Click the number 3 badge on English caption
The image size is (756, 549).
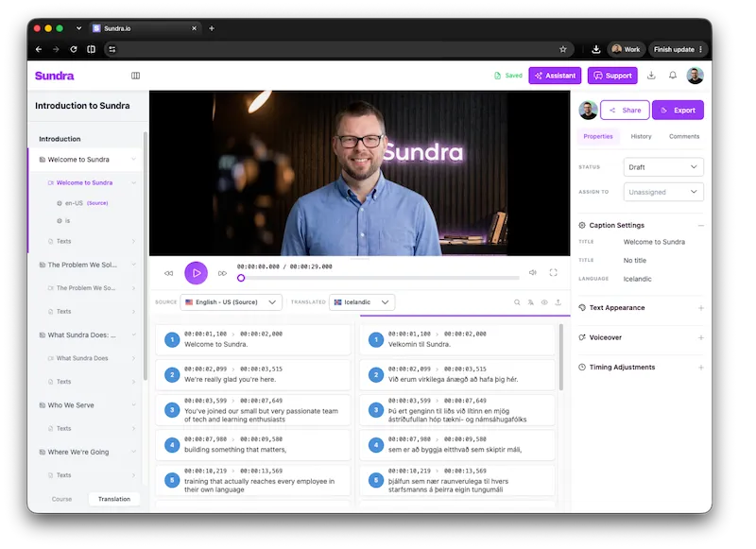pos(172,410)
